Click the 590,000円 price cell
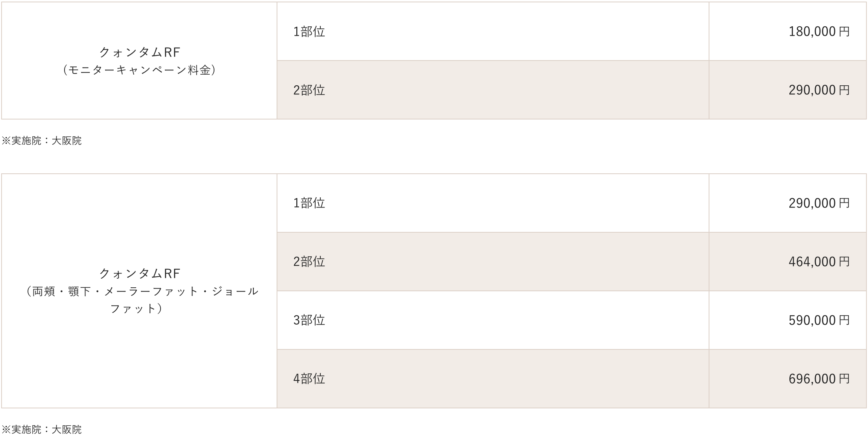The height and width of the screenshot is (441, 868). (x=819, y=320)
